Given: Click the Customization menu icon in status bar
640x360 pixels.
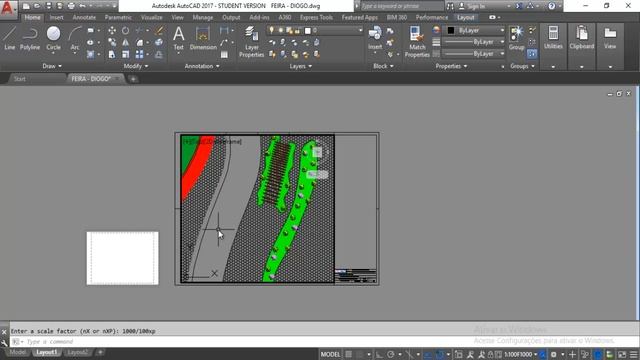Looking at the screenshot, I should point(633,354).
